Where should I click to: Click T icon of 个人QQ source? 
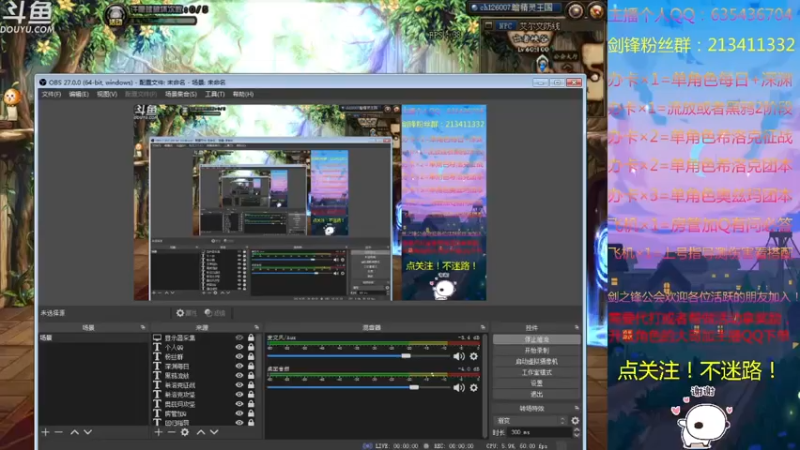coord(157,347)
